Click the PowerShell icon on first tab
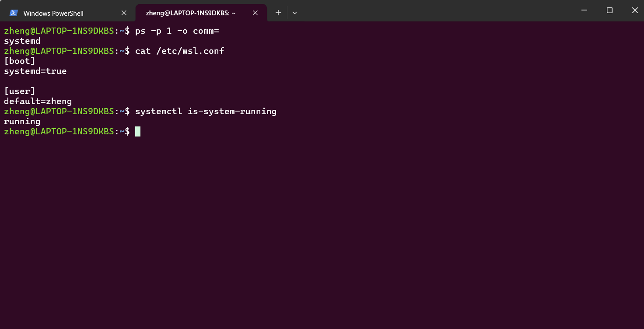Screen dimensions: 644x329 click(x=14, y=13)
